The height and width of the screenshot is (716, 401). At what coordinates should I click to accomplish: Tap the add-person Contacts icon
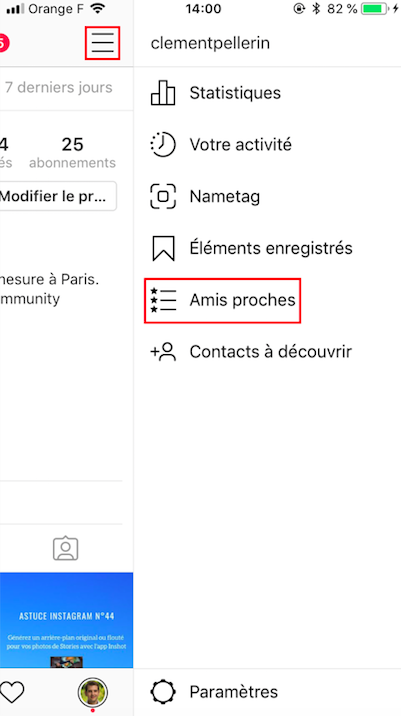click(163, 352)
